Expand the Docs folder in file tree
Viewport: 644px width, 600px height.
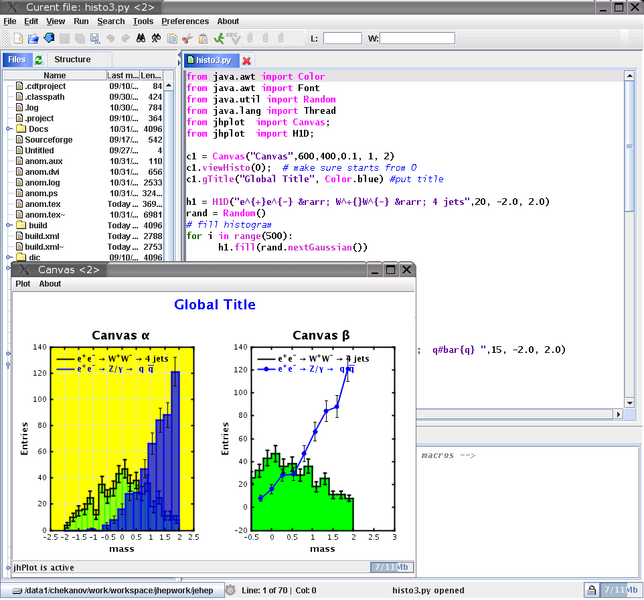pos(8,129)
